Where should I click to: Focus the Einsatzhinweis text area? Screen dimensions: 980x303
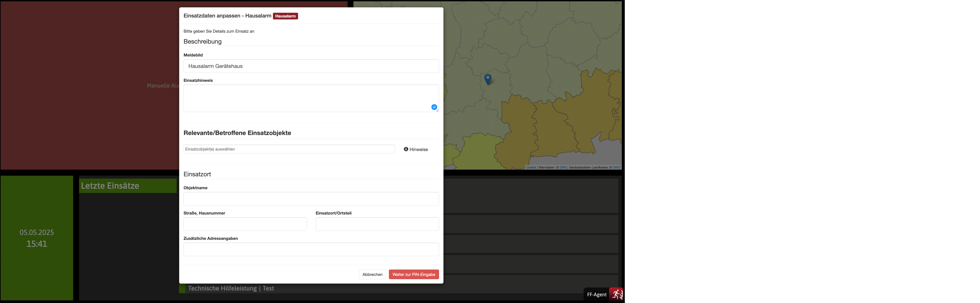(x=311, y=98)
